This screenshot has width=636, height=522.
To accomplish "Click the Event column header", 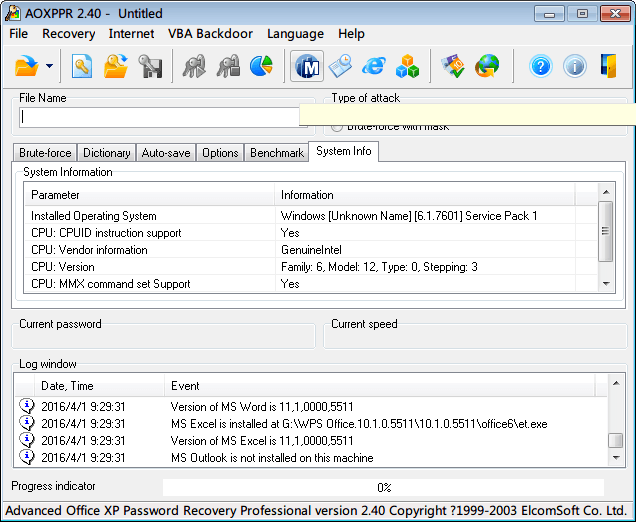I will 380,386.
